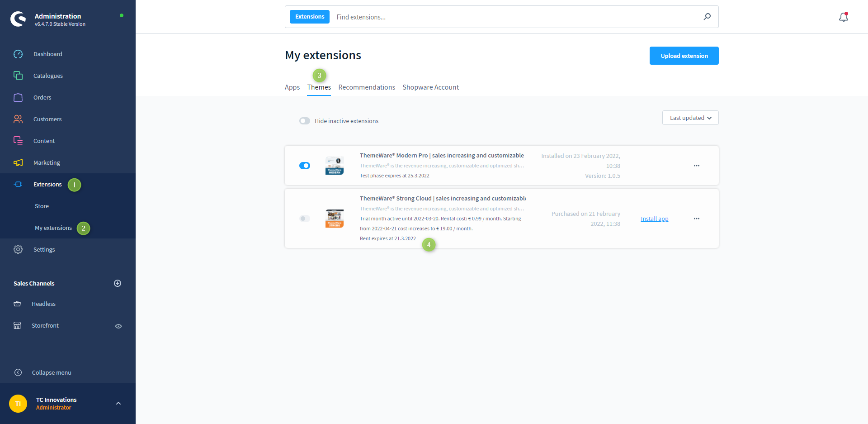This screenshot has width=868, height=424.
Task: Click the Customers people icon
Action: coord(18,119)
